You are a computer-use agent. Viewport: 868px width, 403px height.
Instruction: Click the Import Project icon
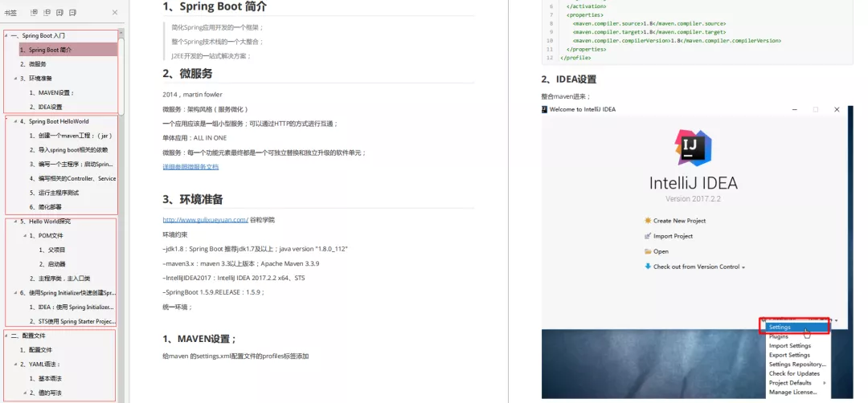pos(647,236)
